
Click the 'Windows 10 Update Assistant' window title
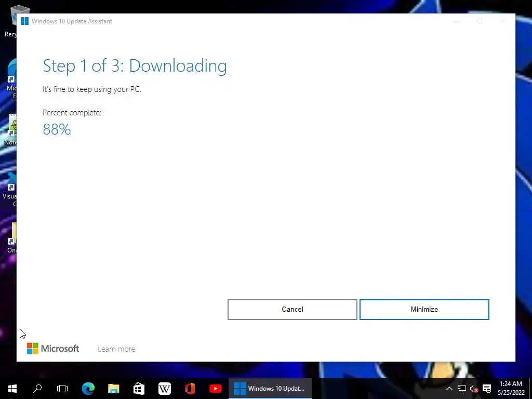(x=72, y=21)
